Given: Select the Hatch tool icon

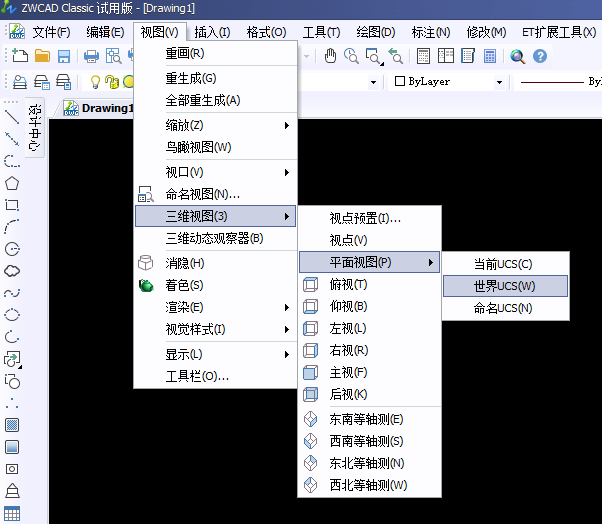Looking at the screenshot, I should click(12, 425).
